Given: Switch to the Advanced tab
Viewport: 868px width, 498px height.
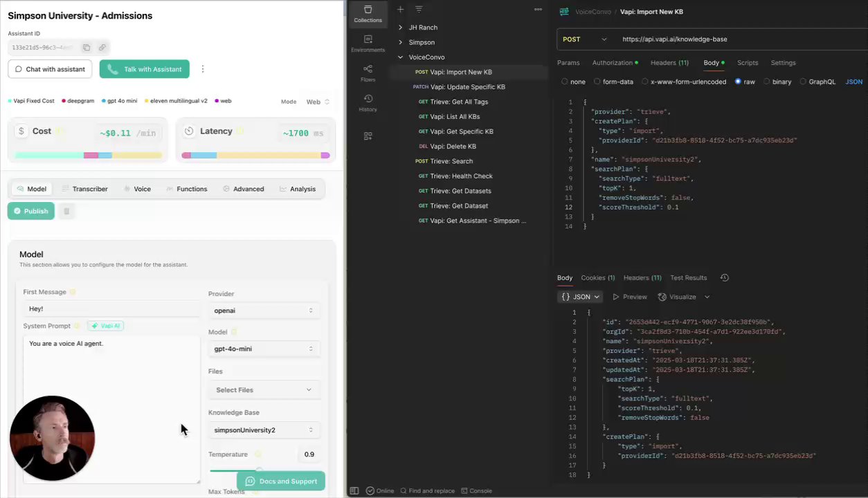Looking at the screenshot, I should [x=243, y=189].
